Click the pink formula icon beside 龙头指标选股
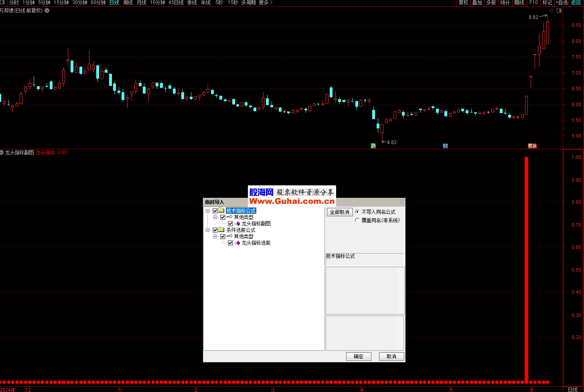Viewport: 584px width, 392px height. (x=238, y=243)
